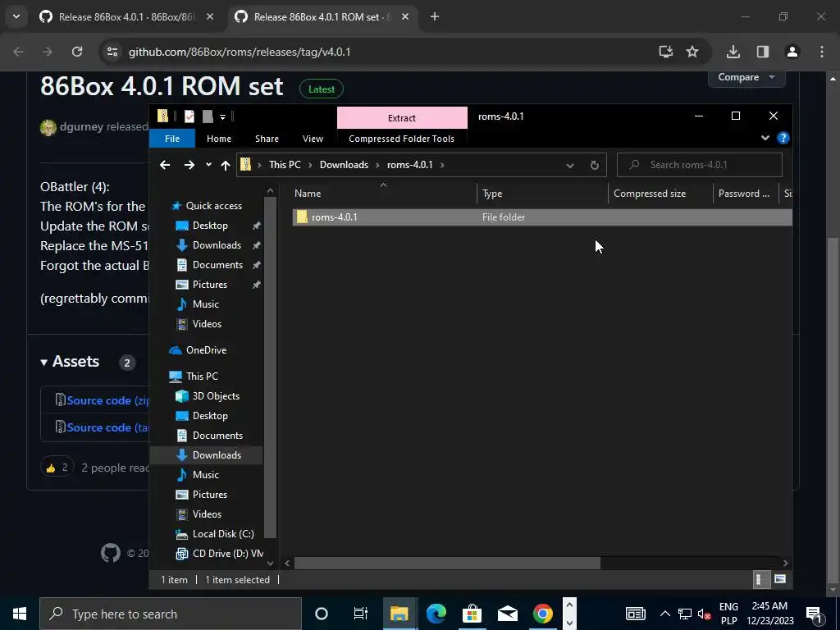Open Local Disk (C:) in navigation pane
Image resolution: width=840 pixels, height=630 pixels.
tap(223, 534)
